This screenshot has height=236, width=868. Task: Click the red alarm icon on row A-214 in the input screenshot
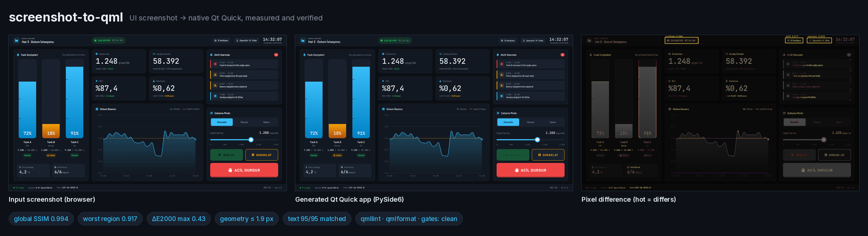(215, 64)
